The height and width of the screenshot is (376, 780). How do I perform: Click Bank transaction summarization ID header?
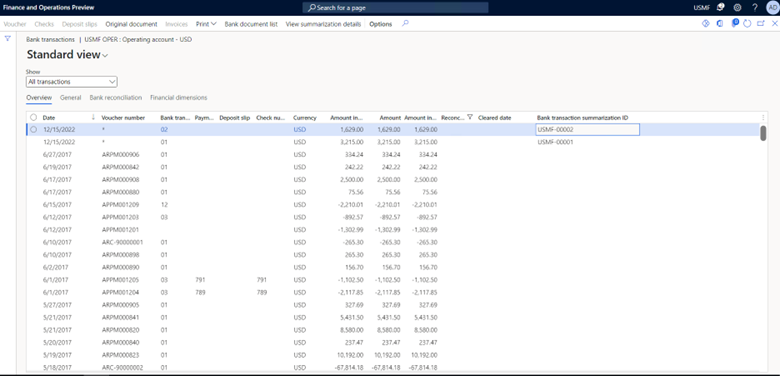(x=582, y=118)
